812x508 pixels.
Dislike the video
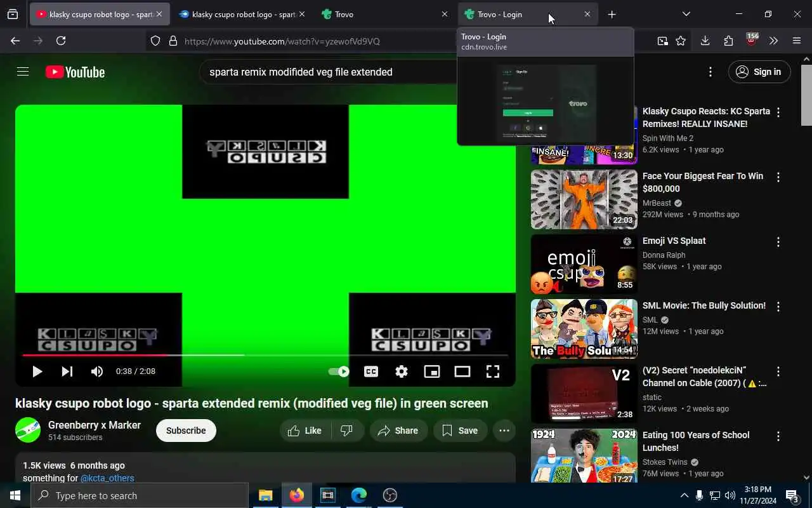point(346,431)
